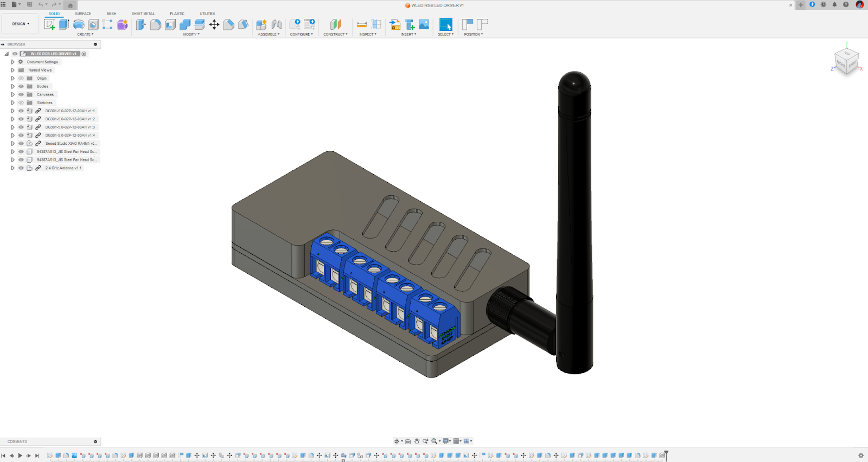The height and width of the screenshot is (462, 868).
Task: Select the Offset Face tool
Action: (200, 24)
